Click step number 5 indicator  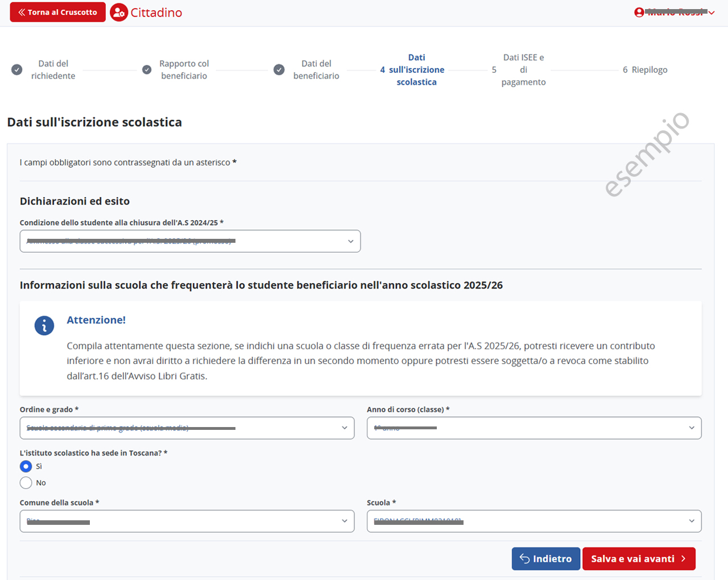(494, 70)
